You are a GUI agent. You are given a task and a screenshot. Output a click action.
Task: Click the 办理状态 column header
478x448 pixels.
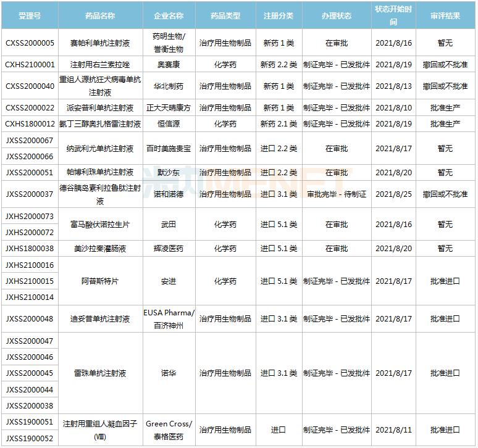click(337, 15)
